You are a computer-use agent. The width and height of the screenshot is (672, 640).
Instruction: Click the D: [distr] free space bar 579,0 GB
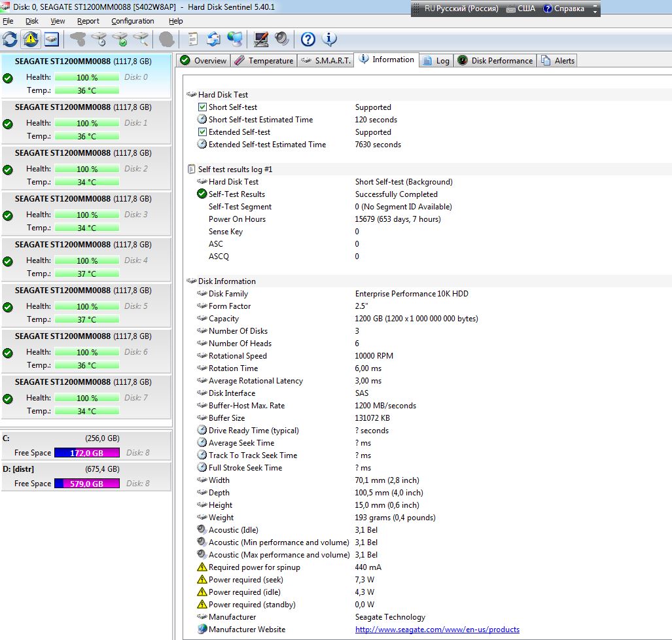(87, 484)
